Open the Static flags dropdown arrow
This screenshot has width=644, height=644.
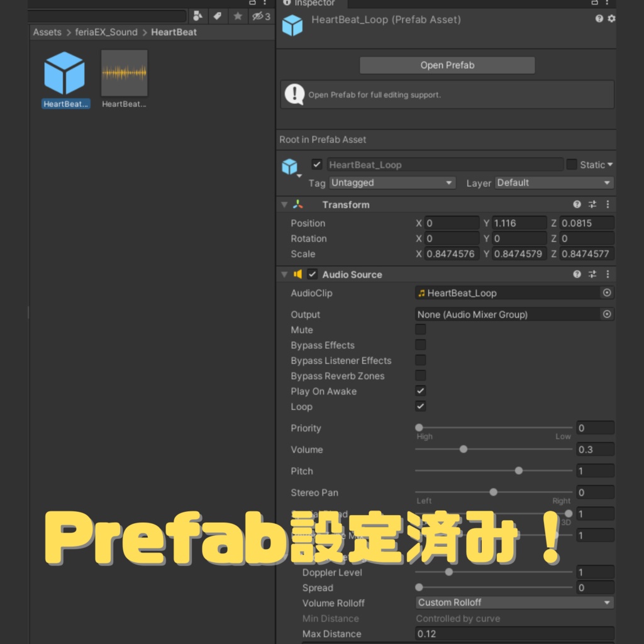[x=610, y=164]
